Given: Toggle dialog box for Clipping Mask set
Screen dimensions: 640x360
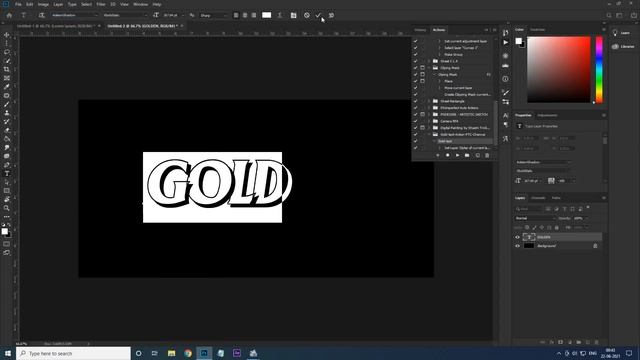Looking at the screenshot, I should (x=422, y=68).
